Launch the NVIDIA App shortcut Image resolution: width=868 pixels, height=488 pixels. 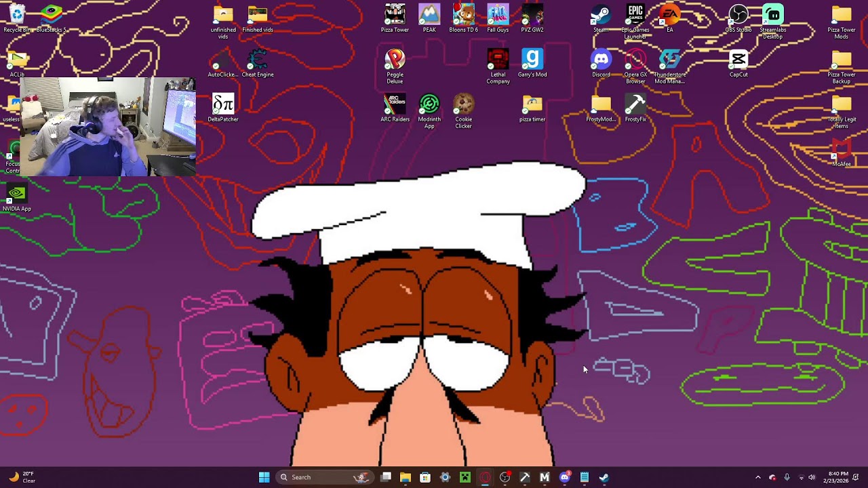(17, 197)
